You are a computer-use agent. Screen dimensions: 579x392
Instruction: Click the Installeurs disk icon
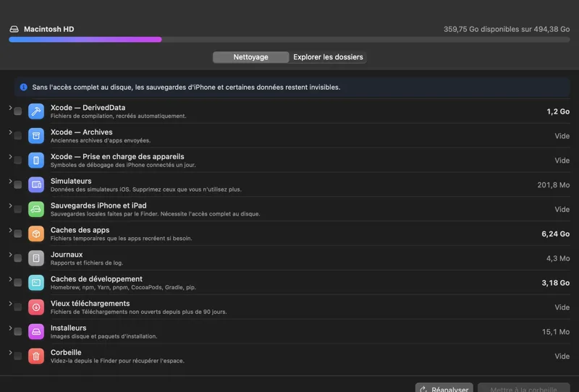point(36,332)
